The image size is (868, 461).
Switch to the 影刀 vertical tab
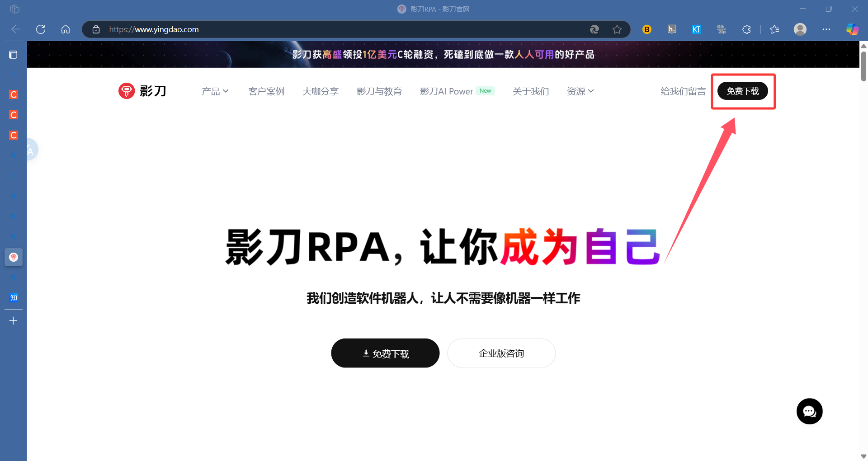coord(14,257)
